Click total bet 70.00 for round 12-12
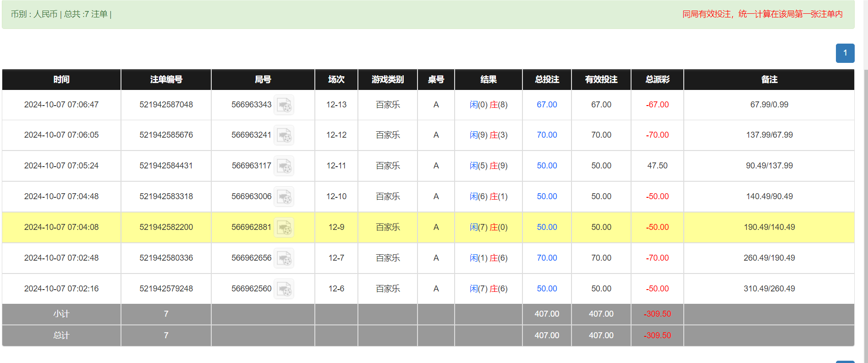The width and height of the screenshot is (868, 363). [x=547, y=135]
